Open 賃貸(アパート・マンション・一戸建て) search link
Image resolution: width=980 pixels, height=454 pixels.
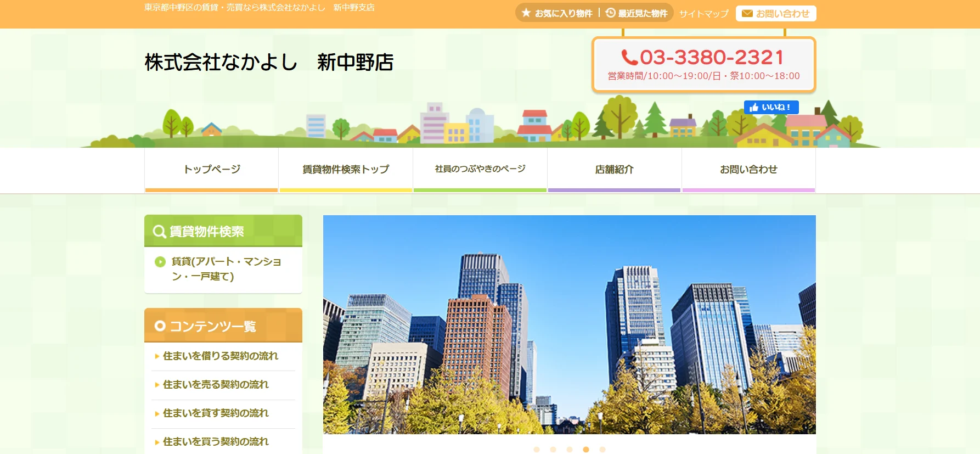[x=227, y=269]
